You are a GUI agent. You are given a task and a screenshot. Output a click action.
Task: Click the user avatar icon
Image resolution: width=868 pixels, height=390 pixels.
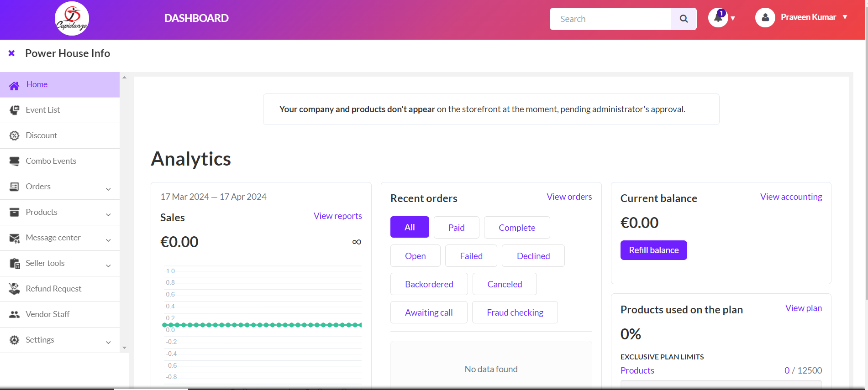click(765, 18)
